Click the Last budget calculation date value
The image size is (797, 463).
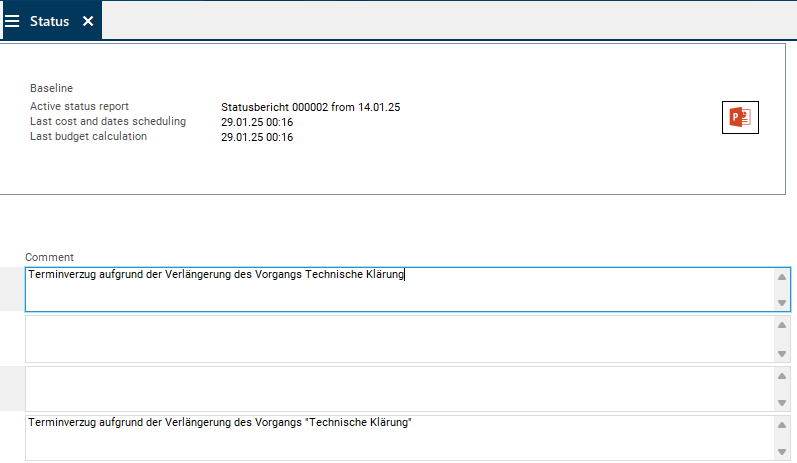pos(257,137)
